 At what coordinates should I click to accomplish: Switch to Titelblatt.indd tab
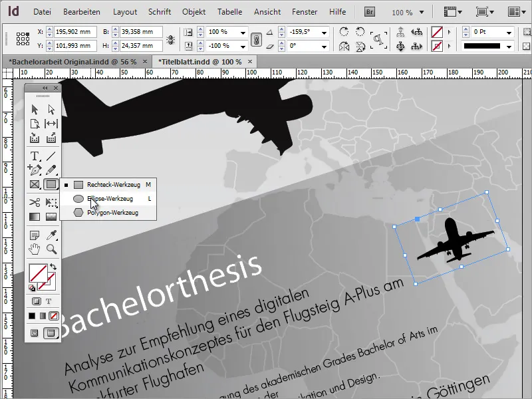pyautogui.click(x=200, y=62)
